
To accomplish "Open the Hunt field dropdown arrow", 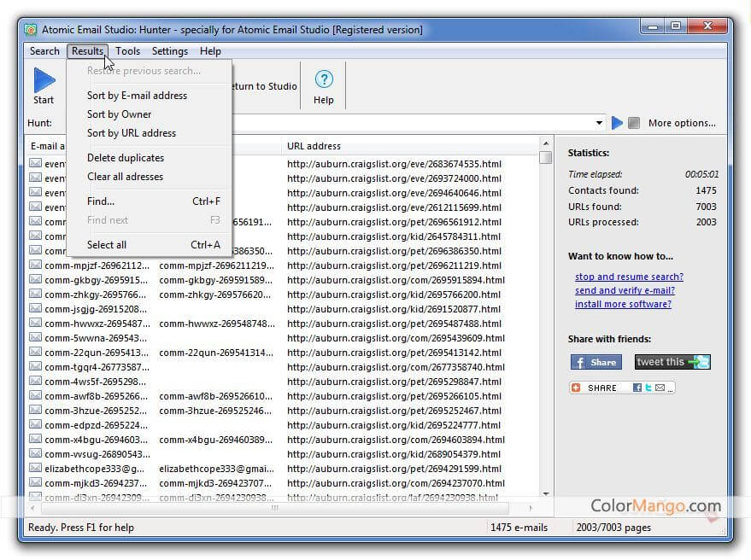I will (x=599, y=123).
